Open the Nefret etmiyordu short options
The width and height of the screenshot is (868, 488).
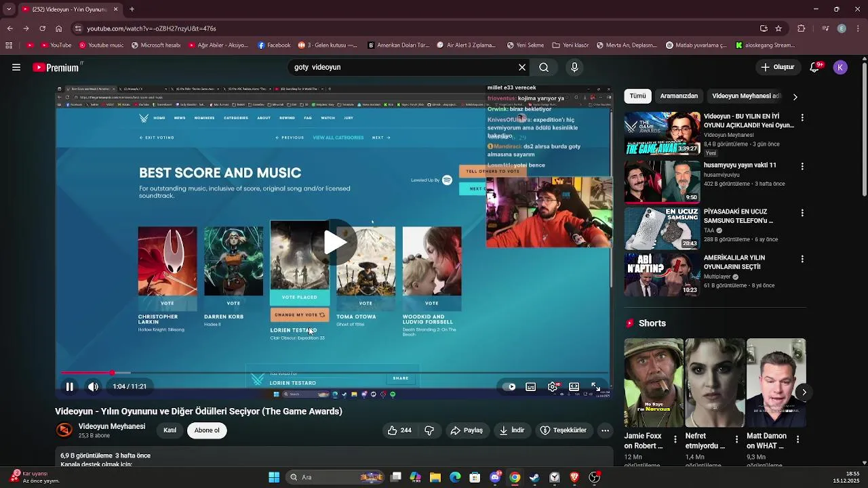coord(736,440)
